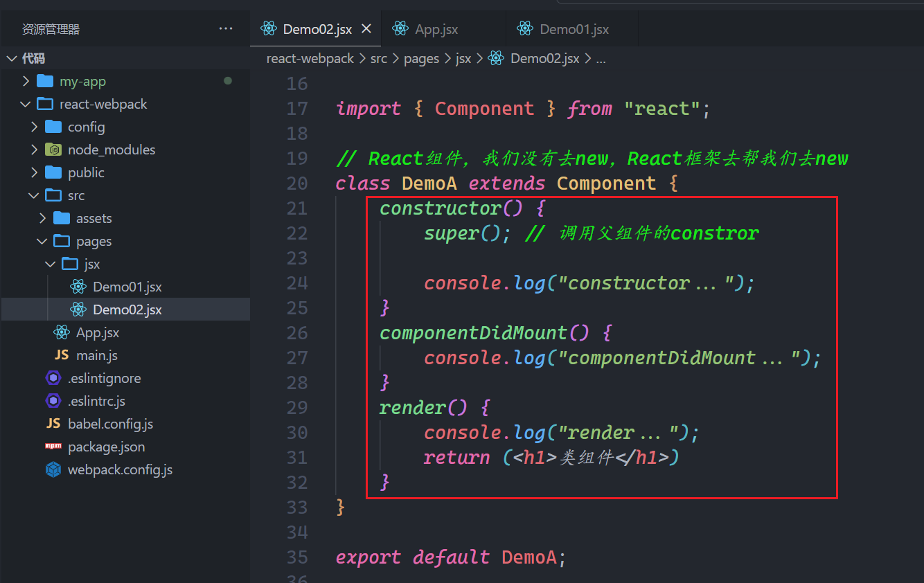
Task: Open main.js from the explorer tree
Action: 125,355
